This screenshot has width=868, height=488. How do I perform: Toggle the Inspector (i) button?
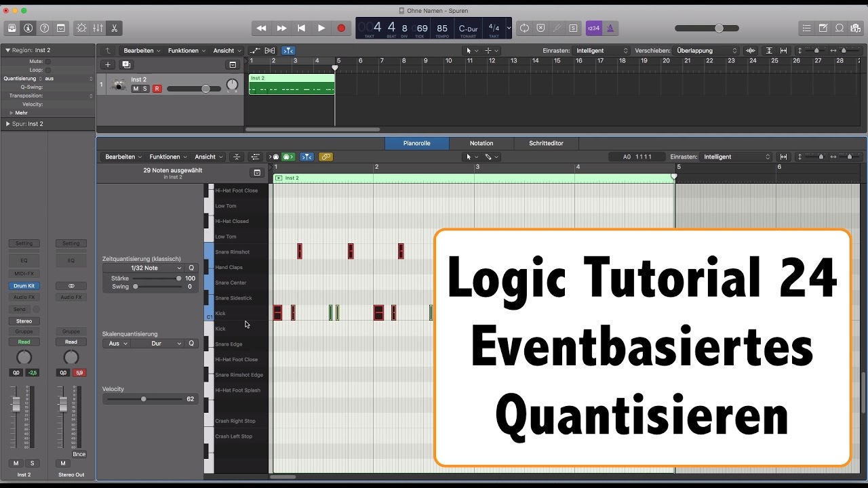click(x=28, y=28)
